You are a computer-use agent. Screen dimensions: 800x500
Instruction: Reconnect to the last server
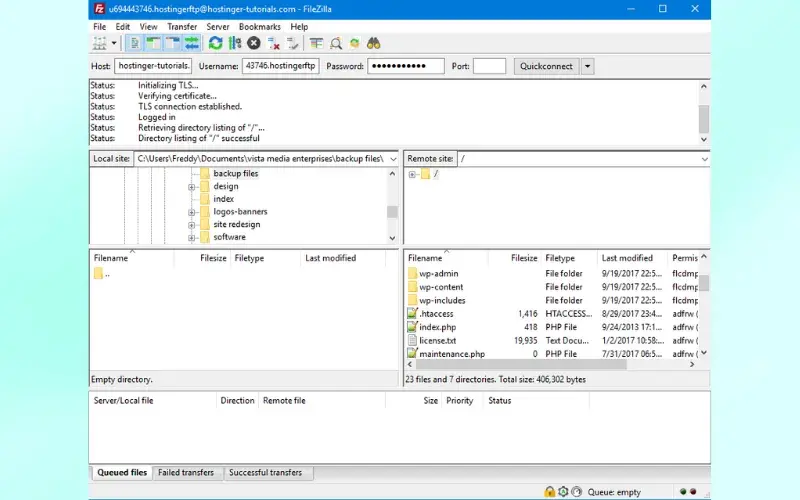coord(292,43)
